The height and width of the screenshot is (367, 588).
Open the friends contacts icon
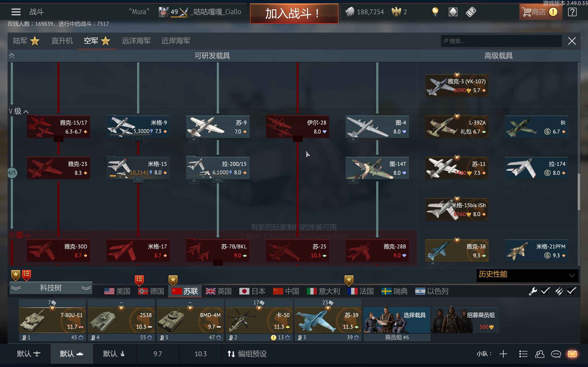click(540, 354)
